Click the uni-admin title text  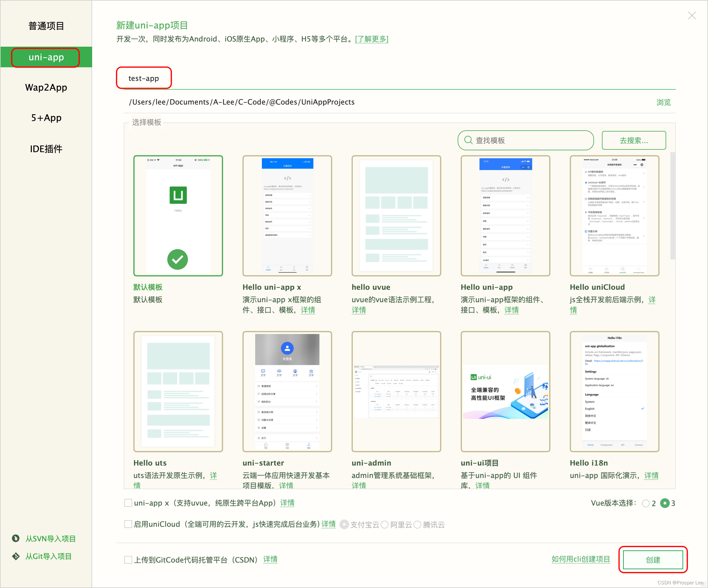point(372,463)
